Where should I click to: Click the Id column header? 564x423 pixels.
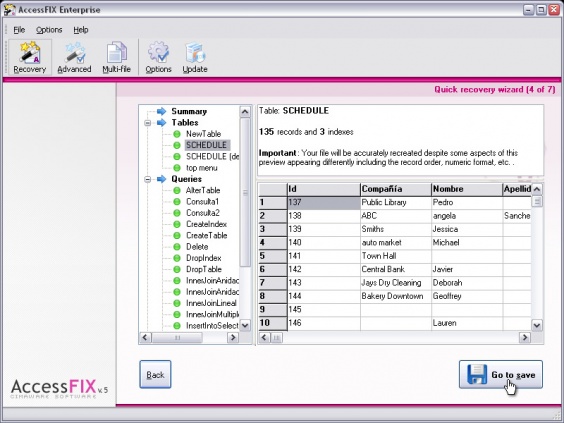[x=323, y=189]
